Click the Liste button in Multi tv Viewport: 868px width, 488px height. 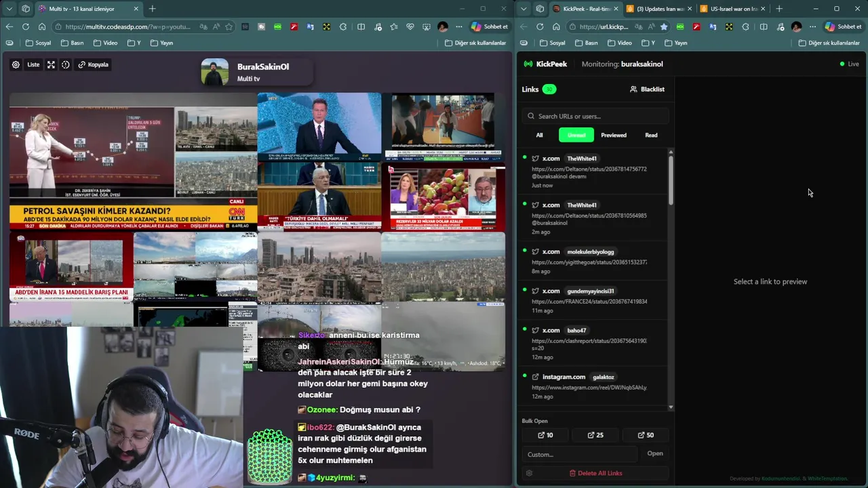click(x=33, y=64)
